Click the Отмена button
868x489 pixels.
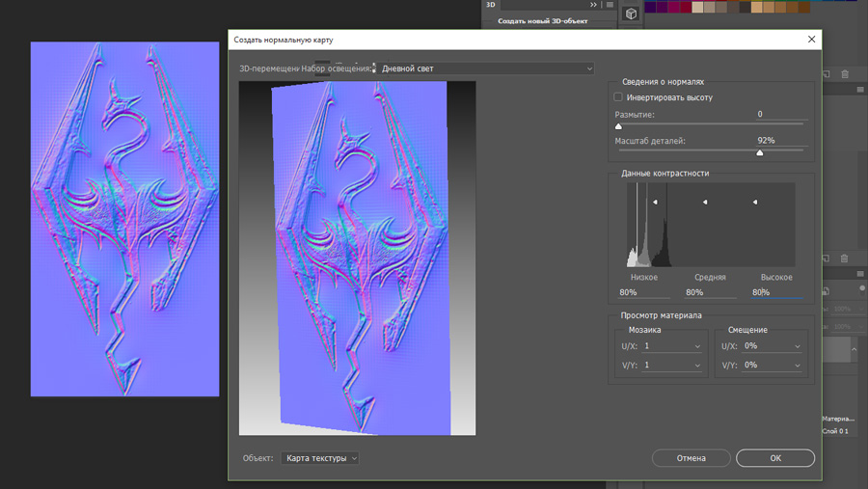point(691,458)
